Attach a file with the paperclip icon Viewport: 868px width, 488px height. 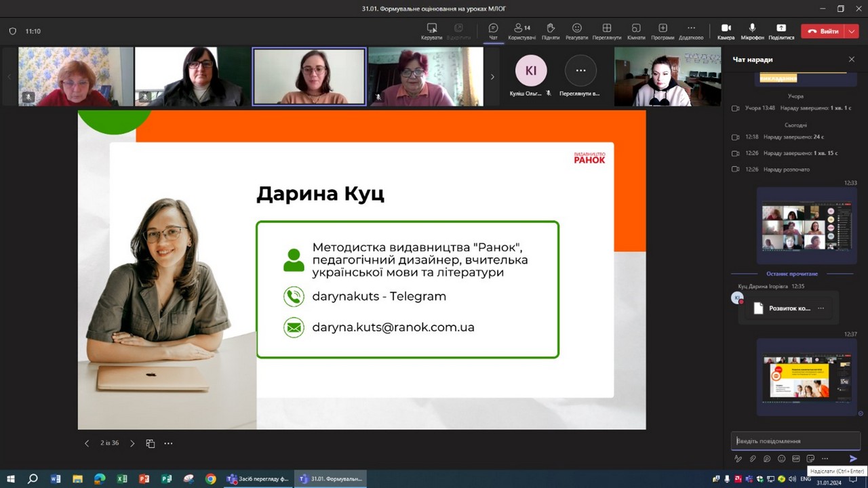click(x=753, y=459)
